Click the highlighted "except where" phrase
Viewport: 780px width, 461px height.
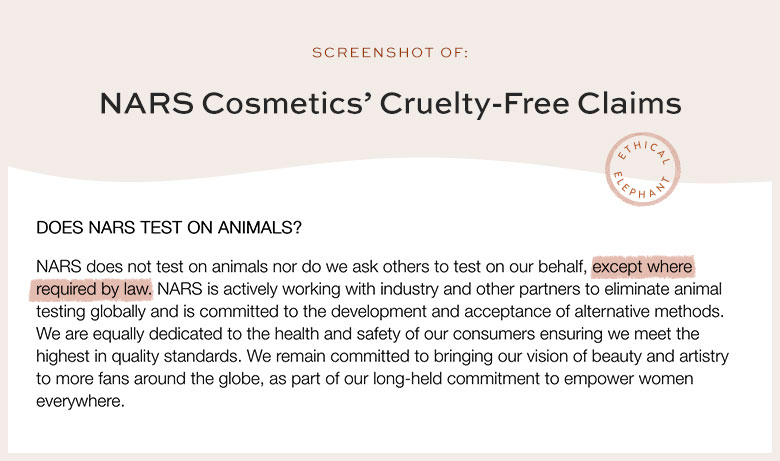click(x=642, y=267)
